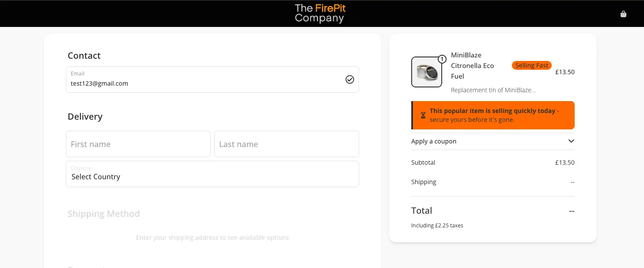Click the Shipping Method section heading

tap(103, 213)
